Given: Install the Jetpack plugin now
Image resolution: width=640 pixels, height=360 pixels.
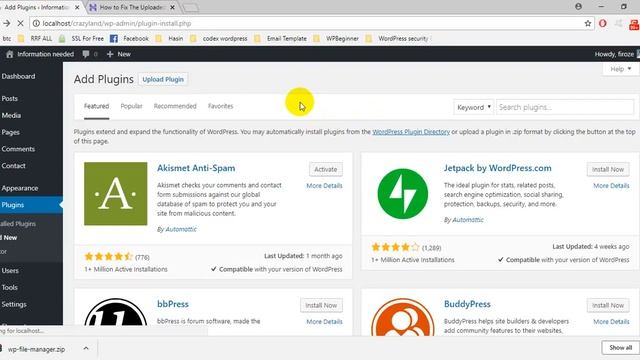Looking at the screenshot, I should click(608, 169).
